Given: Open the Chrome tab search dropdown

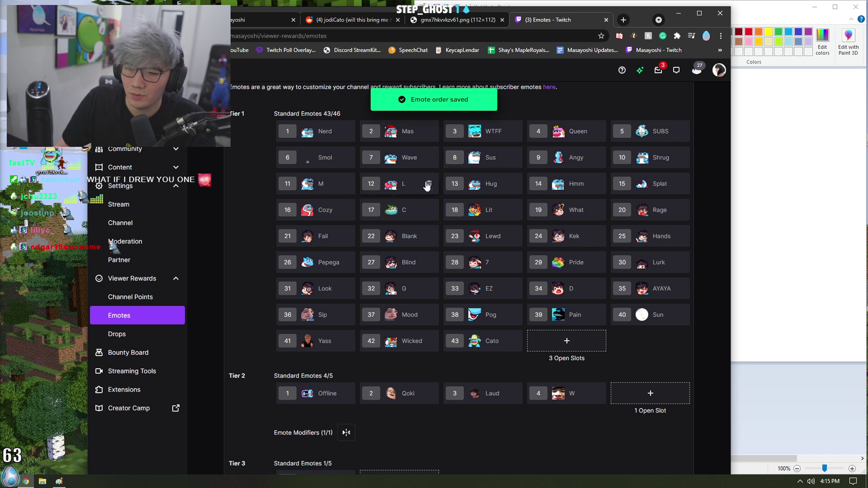Looking at the screenshot, I should (x=659, y=20).
